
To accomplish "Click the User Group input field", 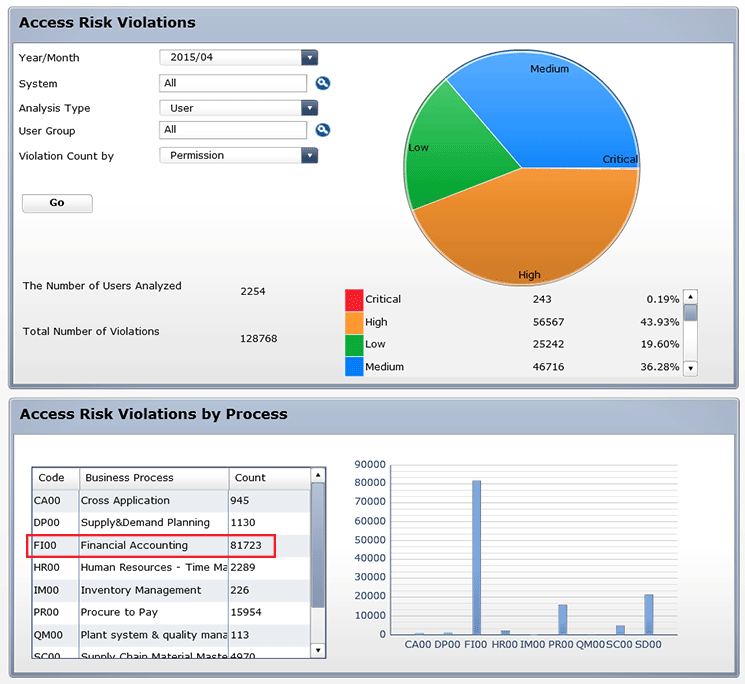I will [x=233, y=130].
